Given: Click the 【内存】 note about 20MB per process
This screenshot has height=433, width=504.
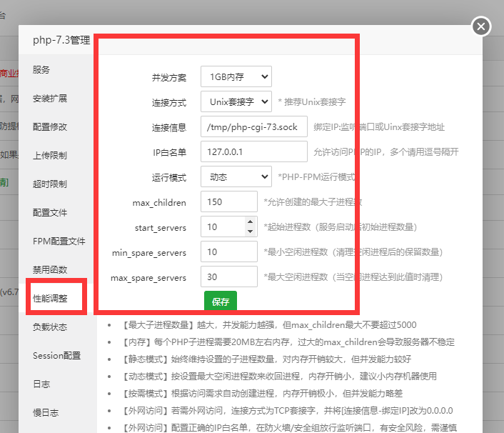Looking at the screenshot, I should pyautogui.click(x=288, y=342).
